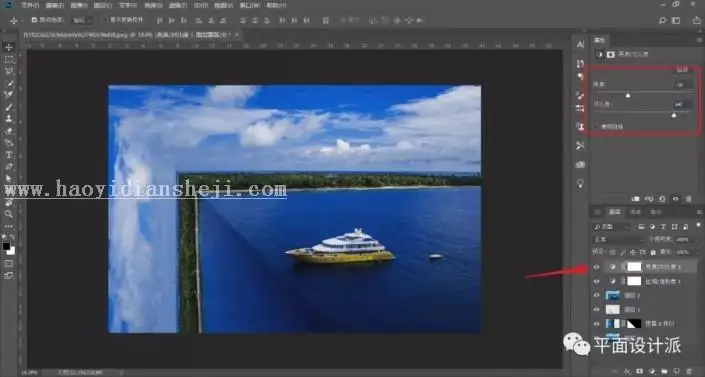Delete layer trash icon in Layers panel
705x377 pixels.
point(689,372)
